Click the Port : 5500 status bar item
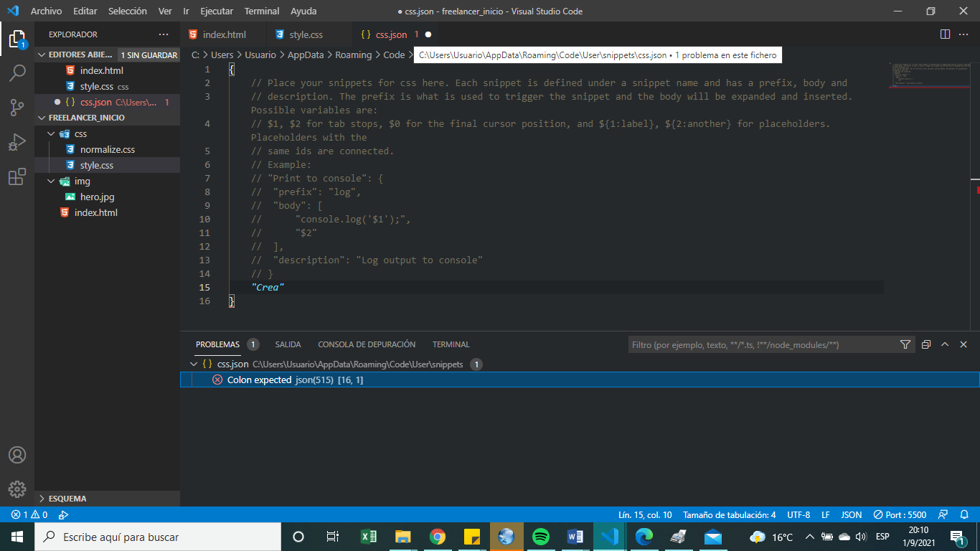This screenshot has width=980, height=551. click(x=899, y=514)
